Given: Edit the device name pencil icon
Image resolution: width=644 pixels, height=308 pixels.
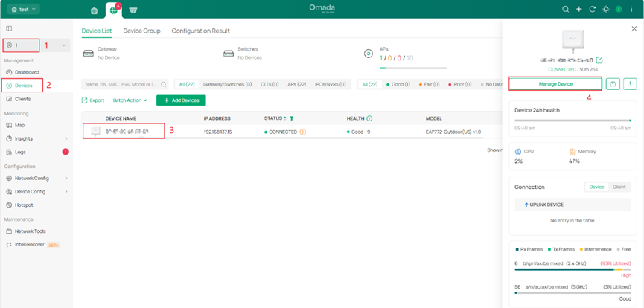Looking at the screenshot, I should tap(599, 60).
